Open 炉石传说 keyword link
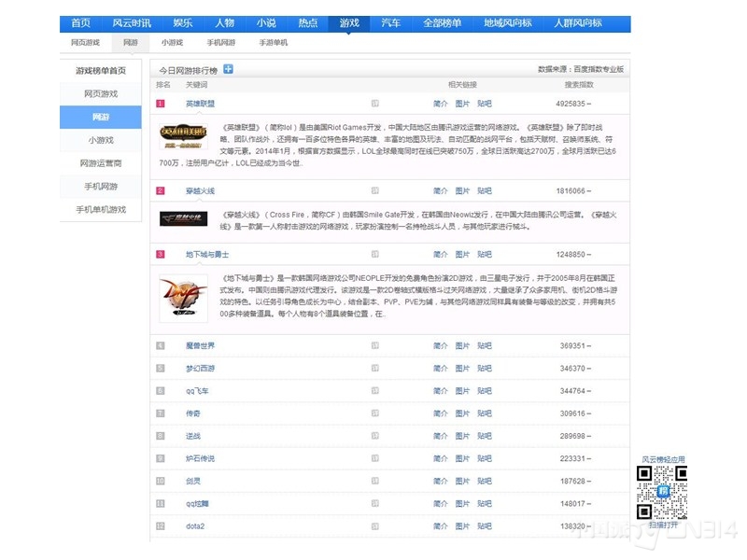 [x=200, y=458]
